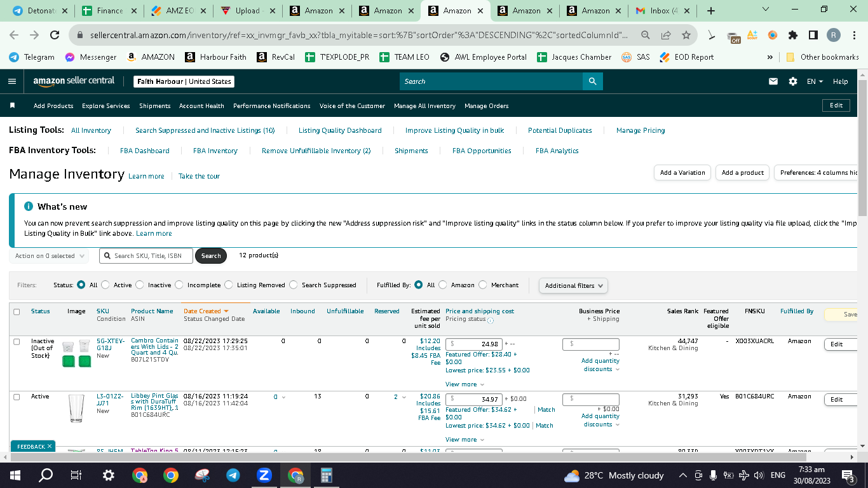Open the FBA Dashboard link
Image resolution: width=868 pixels, height=488 pixels.
(145, 151)
